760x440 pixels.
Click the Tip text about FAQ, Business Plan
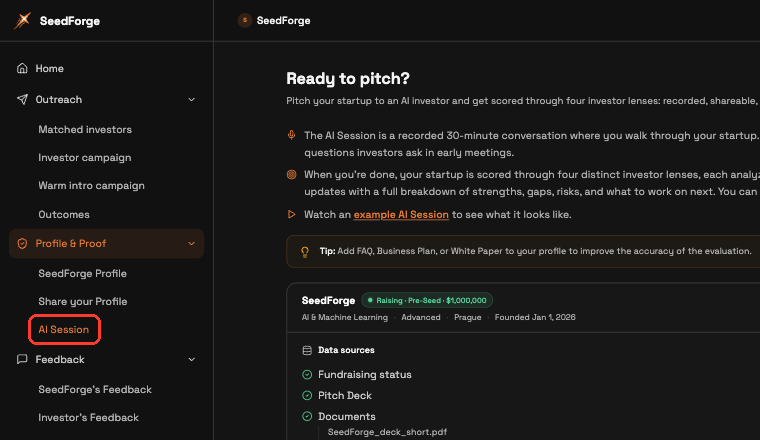point(536,251)
